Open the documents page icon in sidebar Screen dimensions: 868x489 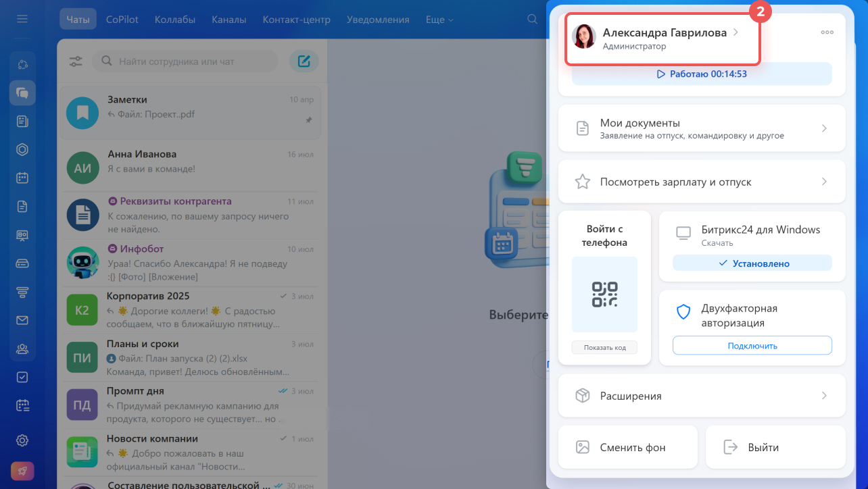(x=22, y=207)
